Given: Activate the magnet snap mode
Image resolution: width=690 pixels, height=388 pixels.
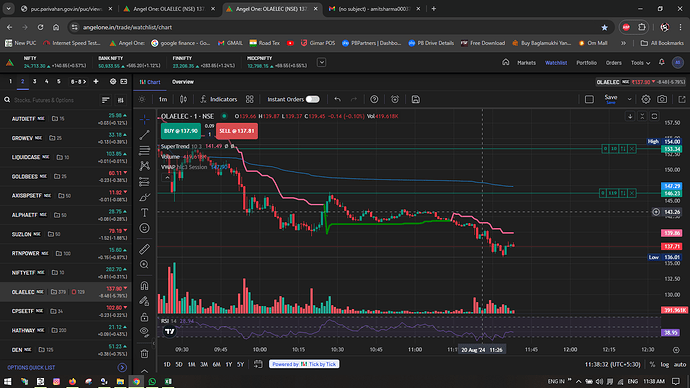Looking at the screenshot, I should [144, 286].
